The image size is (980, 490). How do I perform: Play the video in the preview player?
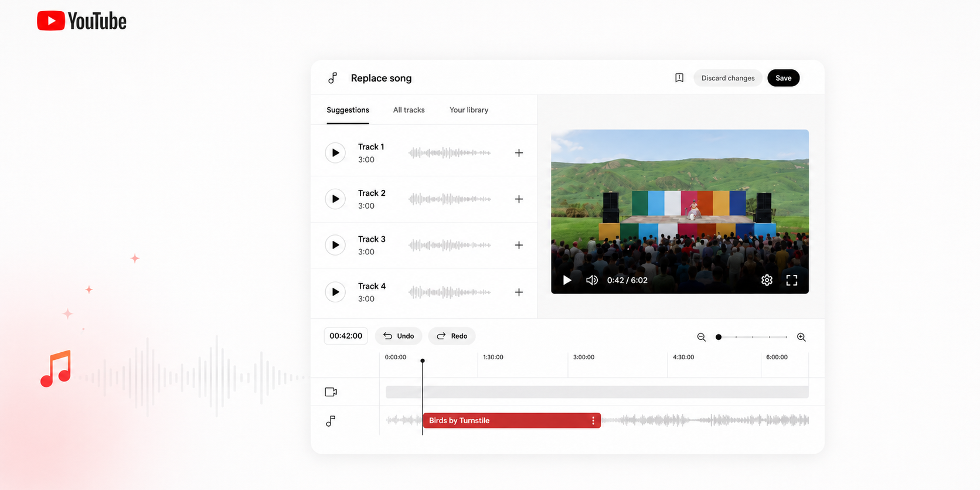(567, 280)
